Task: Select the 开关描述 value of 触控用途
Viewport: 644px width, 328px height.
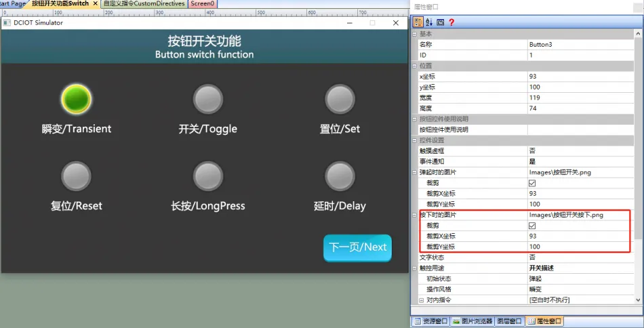Action: tap(581, 268)
